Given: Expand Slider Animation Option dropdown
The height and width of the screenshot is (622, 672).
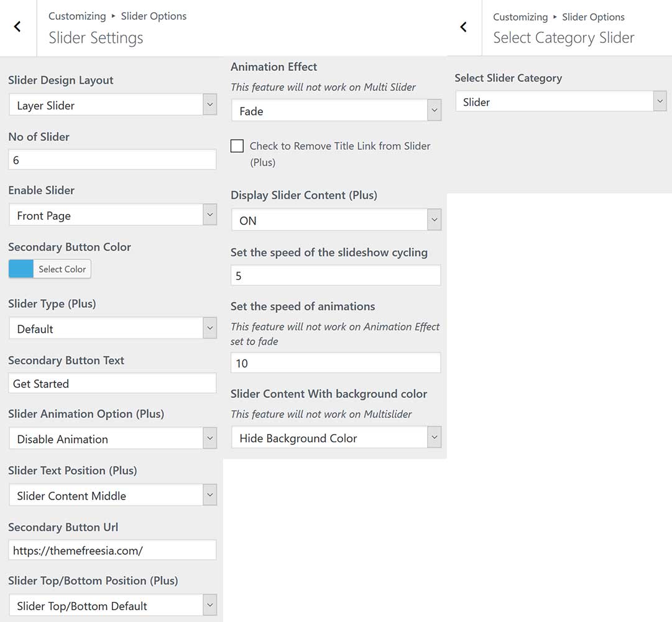Looking at the screenshot, I should 113,439.
